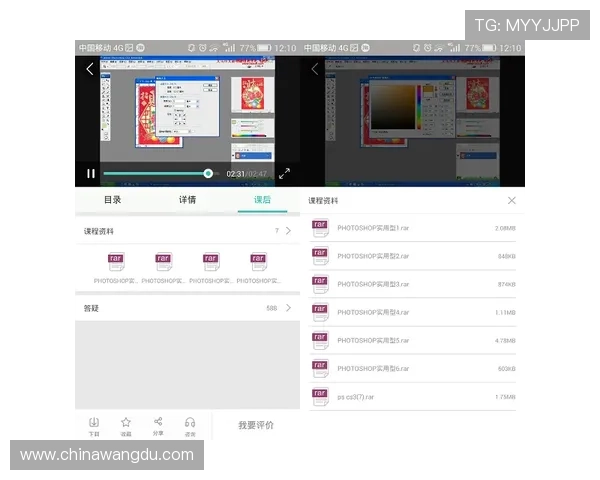Tap the download icon in bottom bar
The width and height of the screenshot is (600, 480).
point(94,423)
